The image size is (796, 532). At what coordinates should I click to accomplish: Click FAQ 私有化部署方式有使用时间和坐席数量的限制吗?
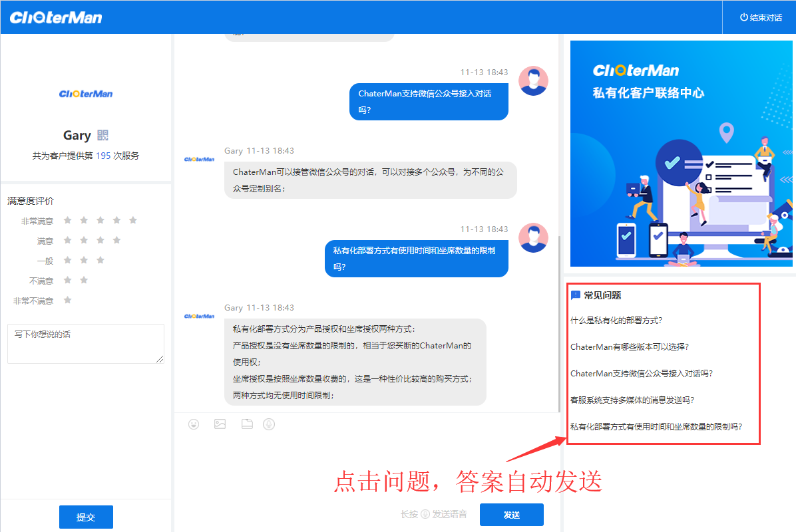656,426
